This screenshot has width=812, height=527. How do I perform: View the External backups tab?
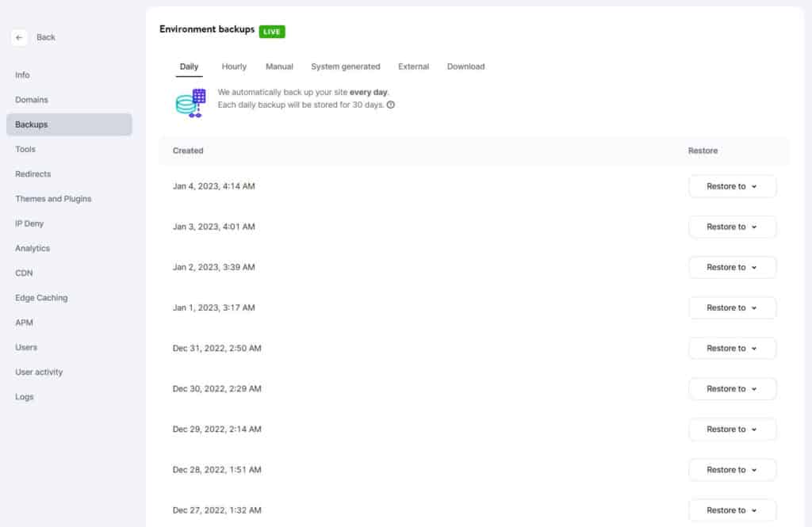pos(413,67)
